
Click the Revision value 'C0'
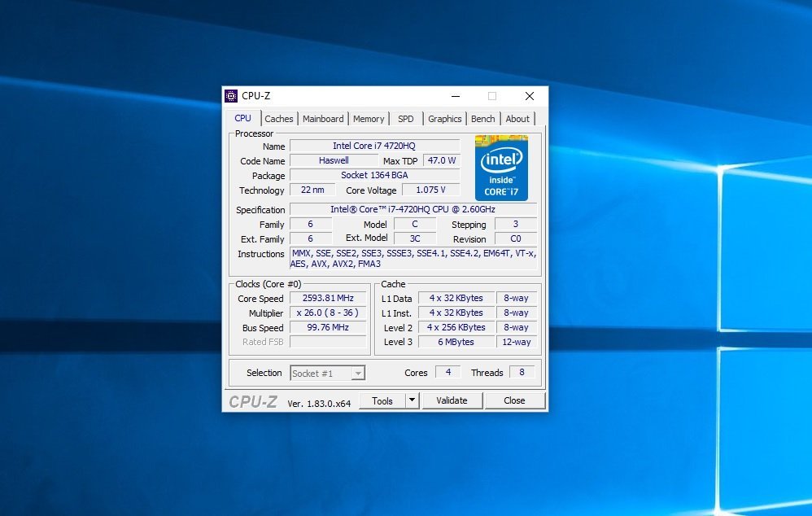point(516,238)
